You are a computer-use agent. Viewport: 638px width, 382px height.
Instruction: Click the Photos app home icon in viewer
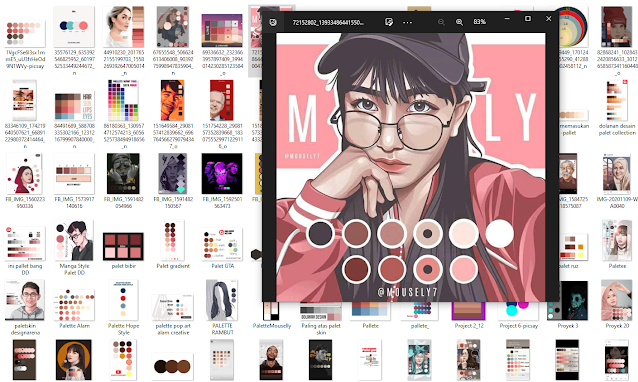(x=273, y=22)
